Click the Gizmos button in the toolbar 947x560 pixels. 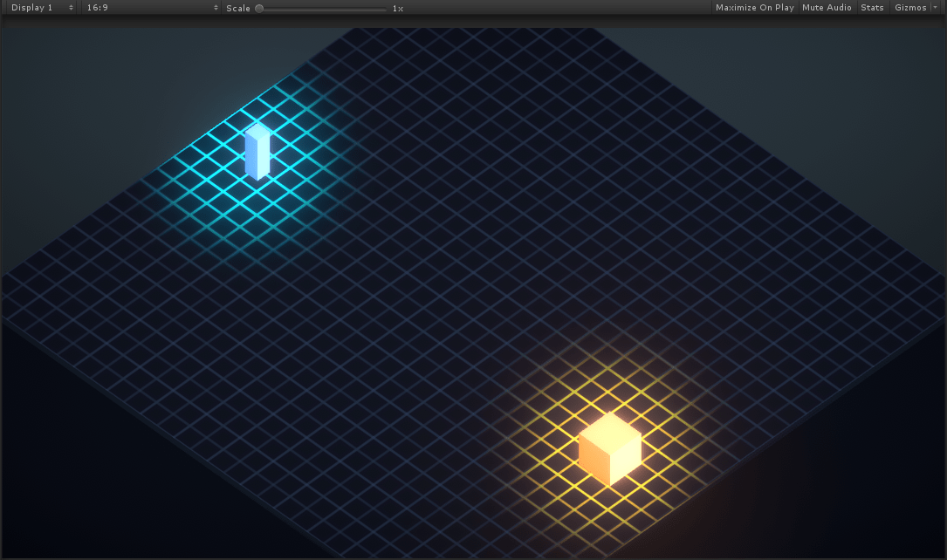click(x=910, y=8)
